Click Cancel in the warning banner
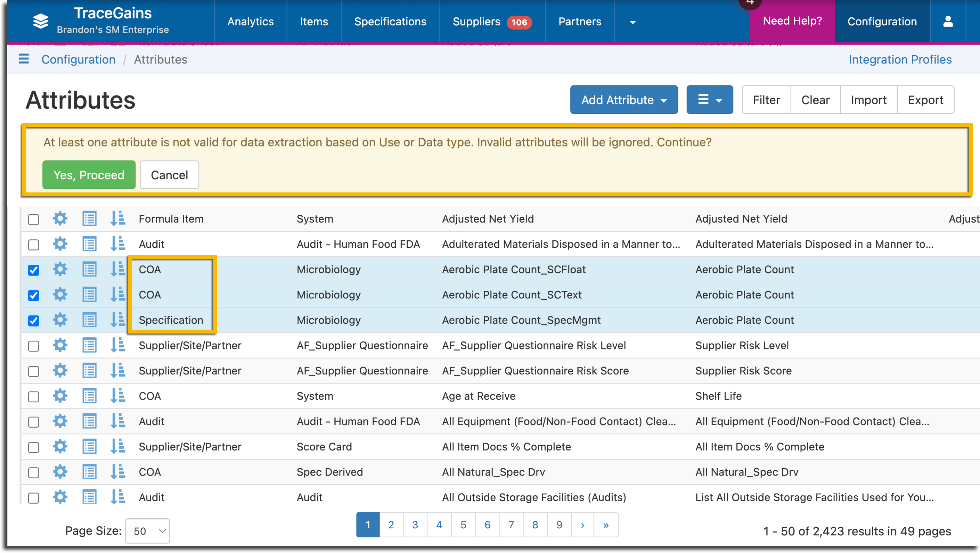The width and height of the screenshot is (980, 553). click(169, 175)
